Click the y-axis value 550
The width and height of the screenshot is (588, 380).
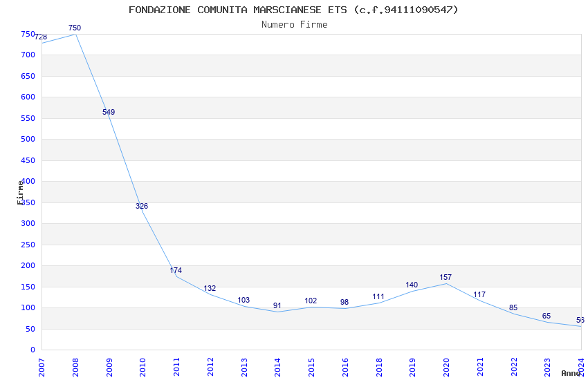tap(28, 118)
